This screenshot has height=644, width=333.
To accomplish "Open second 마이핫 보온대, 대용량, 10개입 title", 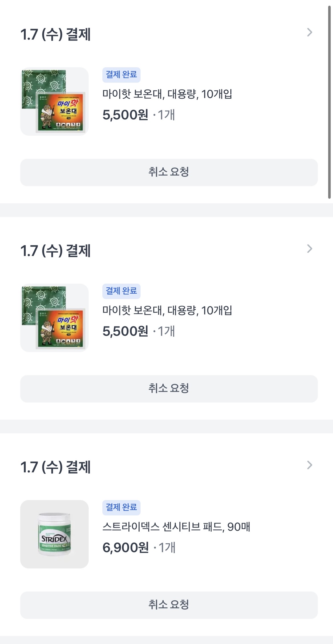I will coord(167,310).
